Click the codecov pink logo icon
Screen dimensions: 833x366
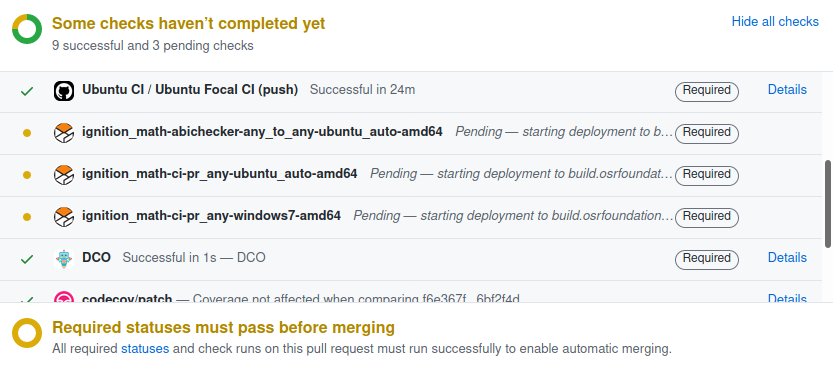[64, 297]
